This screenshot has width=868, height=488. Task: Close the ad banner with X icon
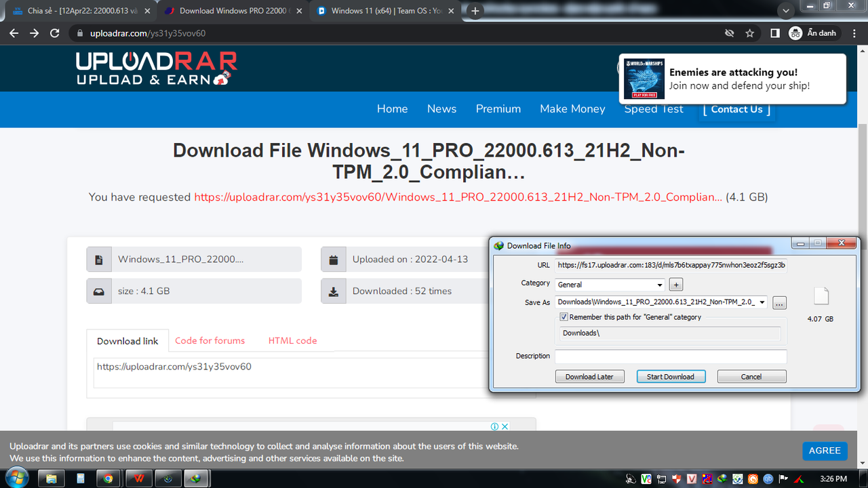pos(505,426)
